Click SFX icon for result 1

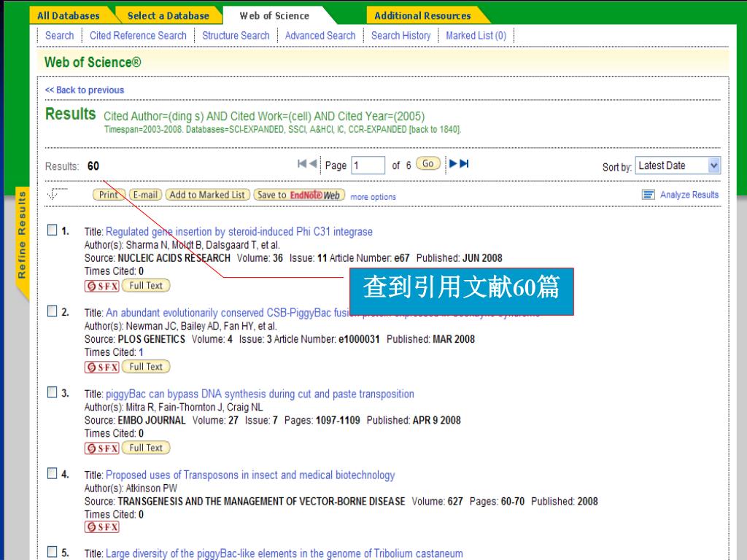[101, 286]
